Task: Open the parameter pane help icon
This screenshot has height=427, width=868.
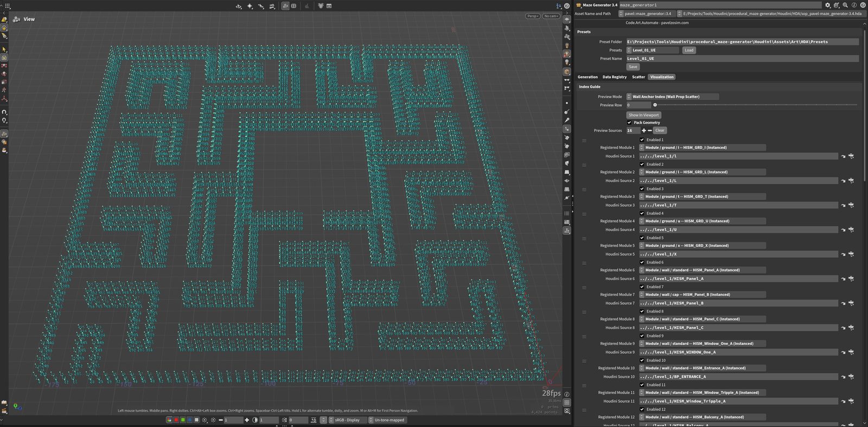Action: (863, 5)
